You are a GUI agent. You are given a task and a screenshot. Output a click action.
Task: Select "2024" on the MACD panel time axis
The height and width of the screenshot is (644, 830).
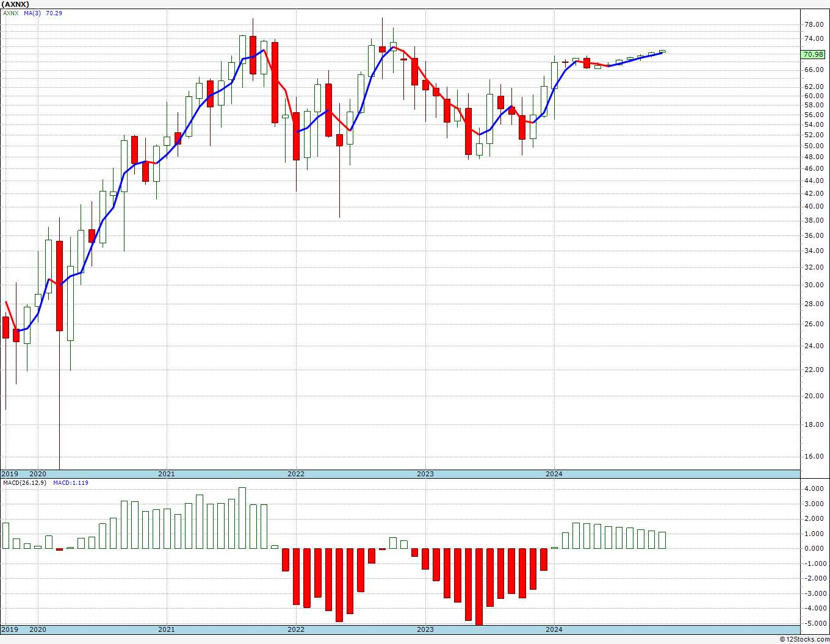554,629
